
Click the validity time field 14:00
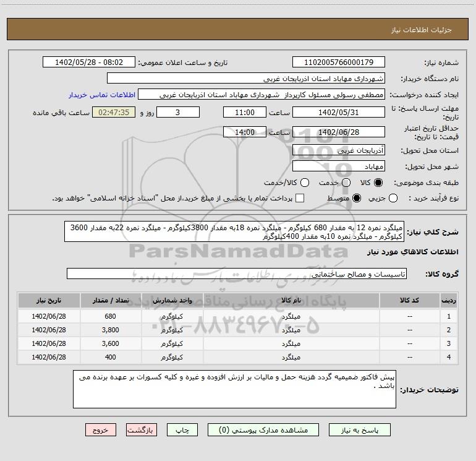pos(245,132)
